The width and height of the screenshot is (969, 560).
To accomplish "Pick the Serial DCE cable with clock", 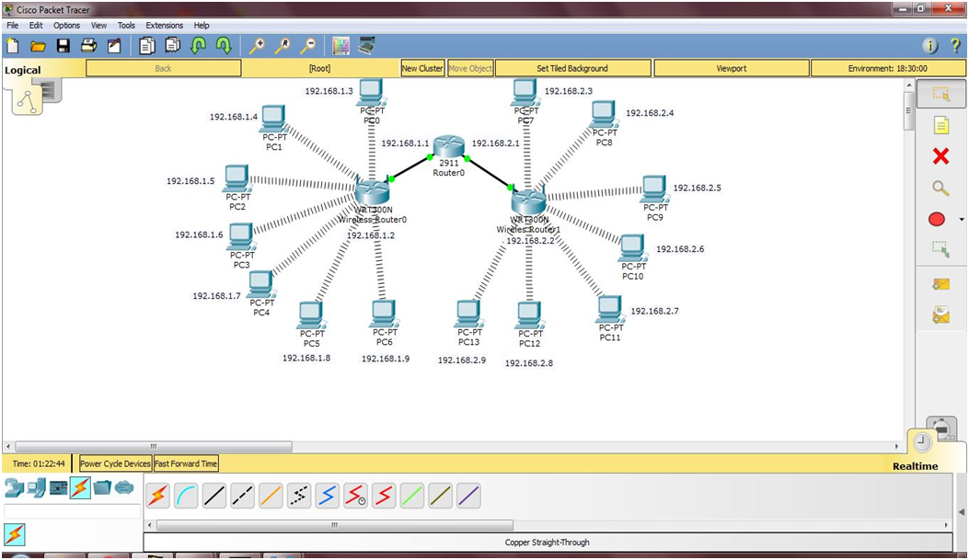I will coord(355,496).
